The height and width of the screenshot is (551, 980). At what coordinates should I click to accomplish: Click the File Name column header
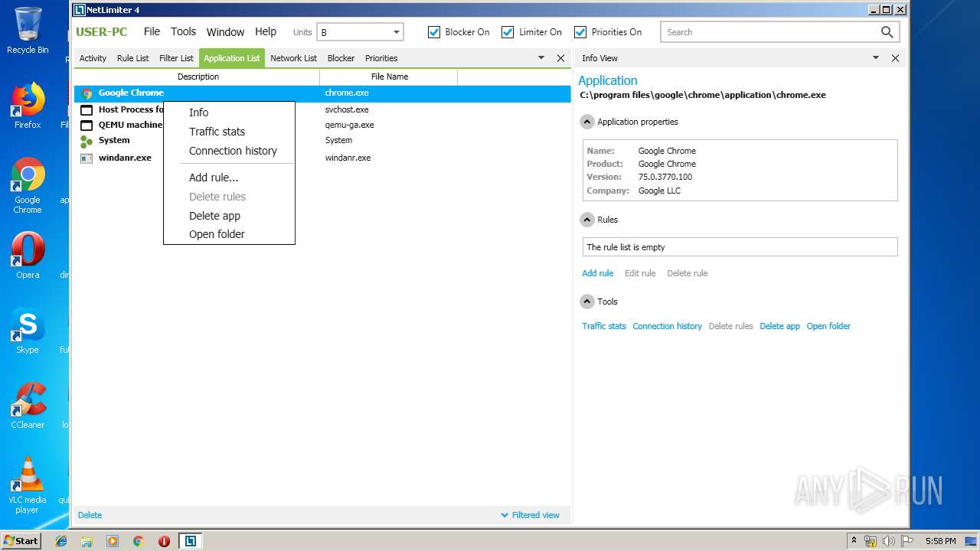pos(389,77)
